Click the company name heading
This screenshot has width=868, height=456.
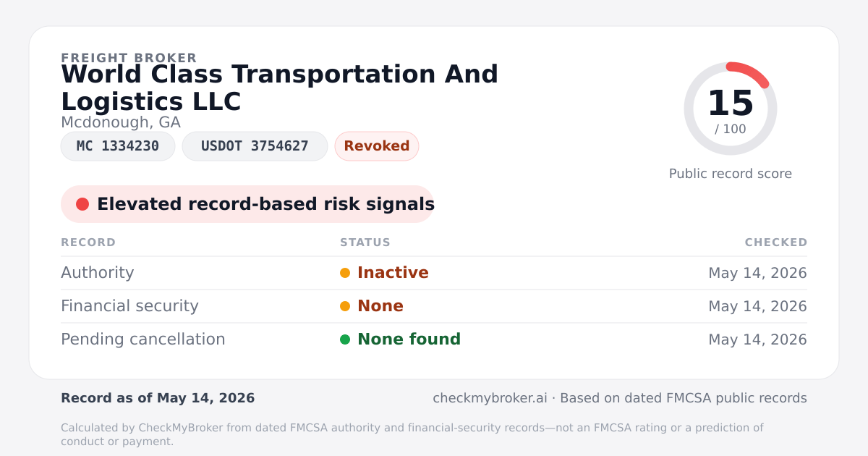click(280, 88)
